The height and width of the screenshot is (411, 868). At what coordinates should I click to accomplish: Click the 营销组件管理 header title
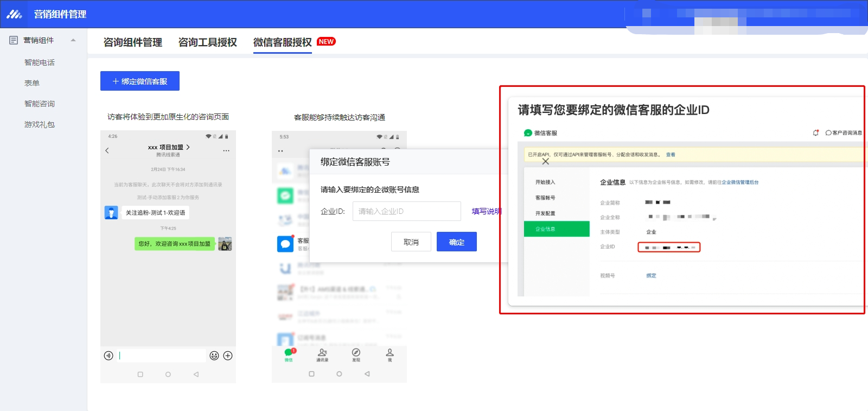coord(60,14)
